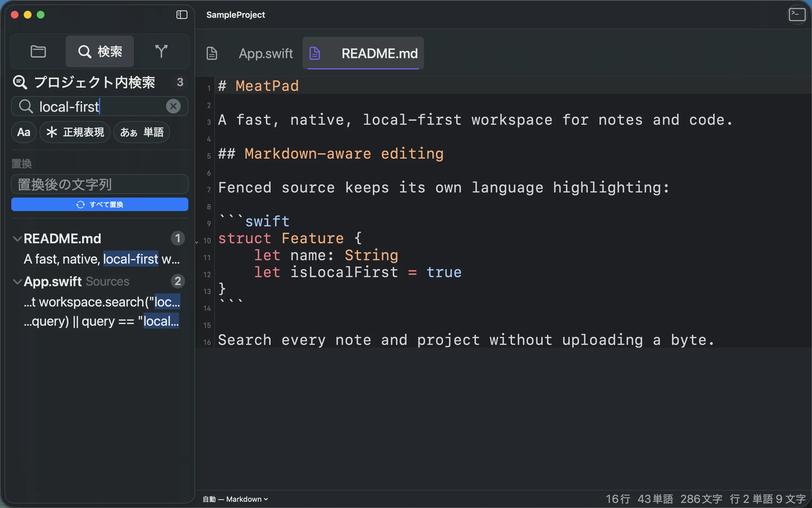Click the SampleProject window title
This screenshot has width=812, height=508.
click(235, 15)
